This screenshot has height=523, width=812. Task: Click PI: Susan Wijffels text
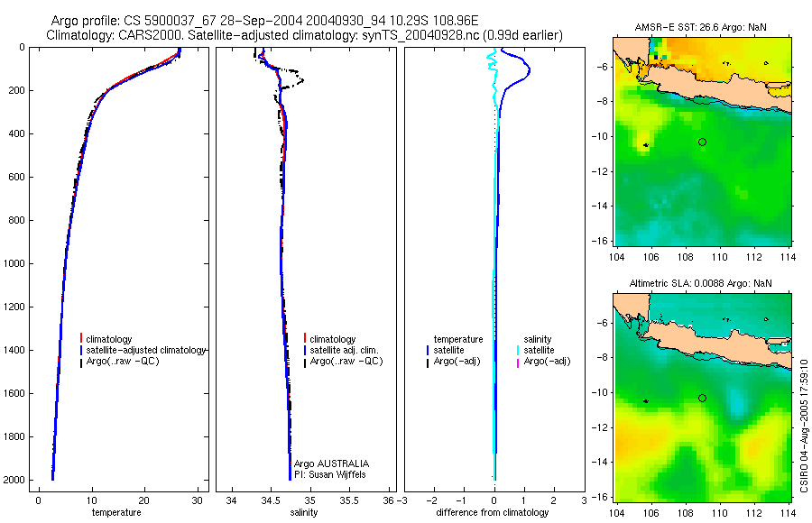(330, 474)
